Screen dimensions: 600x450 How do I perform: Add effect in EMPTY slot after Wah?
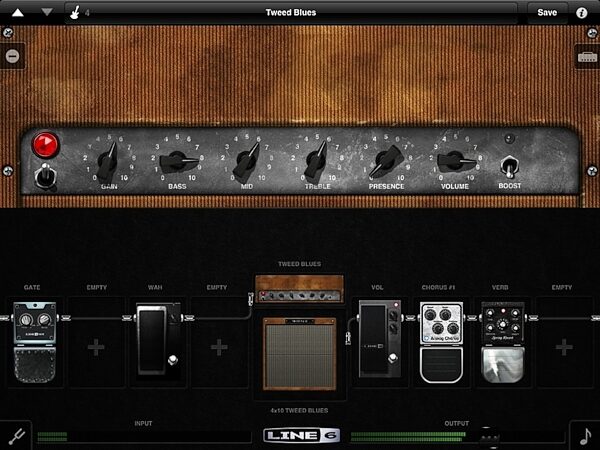[x=219, y=347]
